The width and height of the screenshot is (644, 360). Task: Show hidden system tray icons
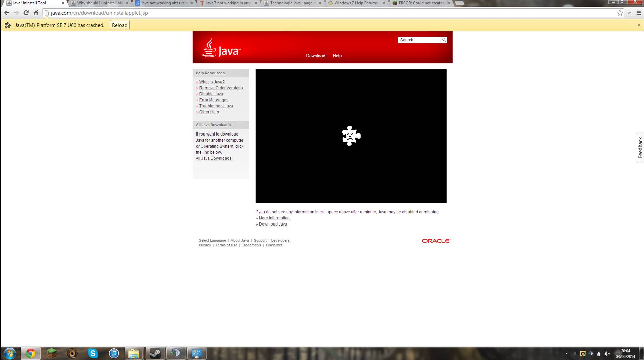tap(567, 354)
